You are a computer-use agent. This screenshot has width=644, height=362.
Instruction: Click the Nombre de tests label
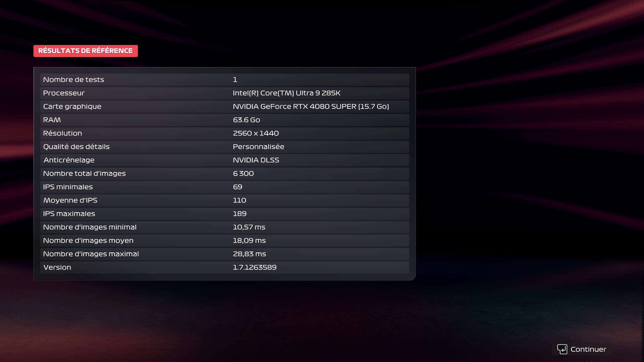[x=73, y=80]
